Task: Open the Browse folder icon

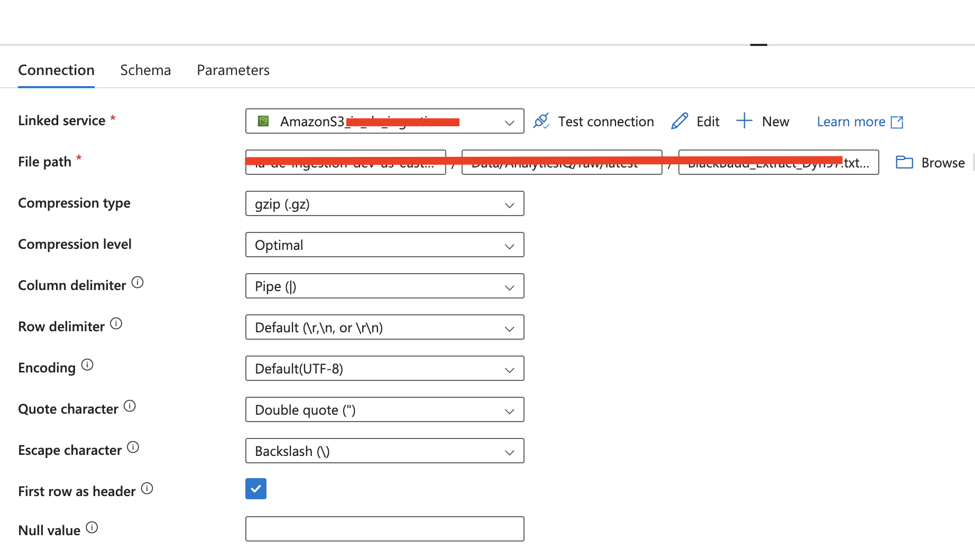Action: (905, 162)
